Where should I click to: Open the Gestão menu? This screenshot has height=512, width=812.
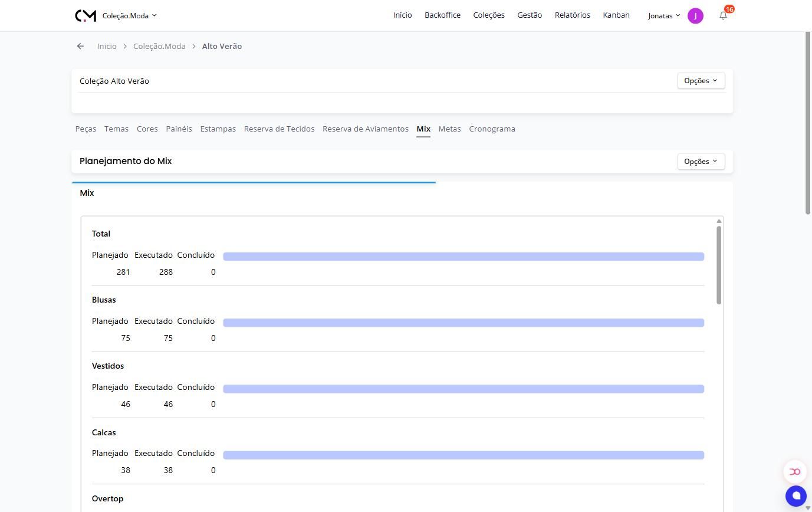pyautogui.click(x=530, y=15)
